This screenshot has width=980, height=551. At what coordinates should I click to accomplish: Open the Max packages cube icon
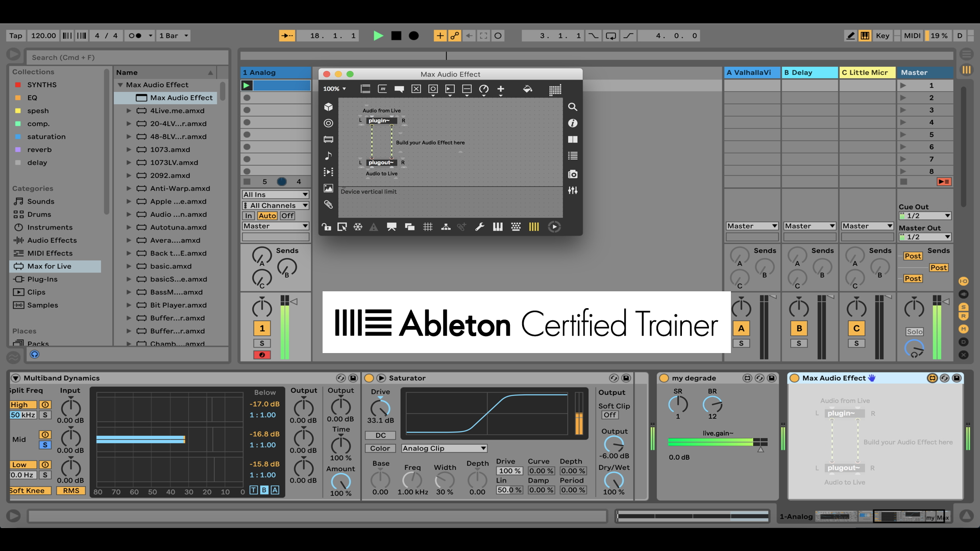point(328,107)
